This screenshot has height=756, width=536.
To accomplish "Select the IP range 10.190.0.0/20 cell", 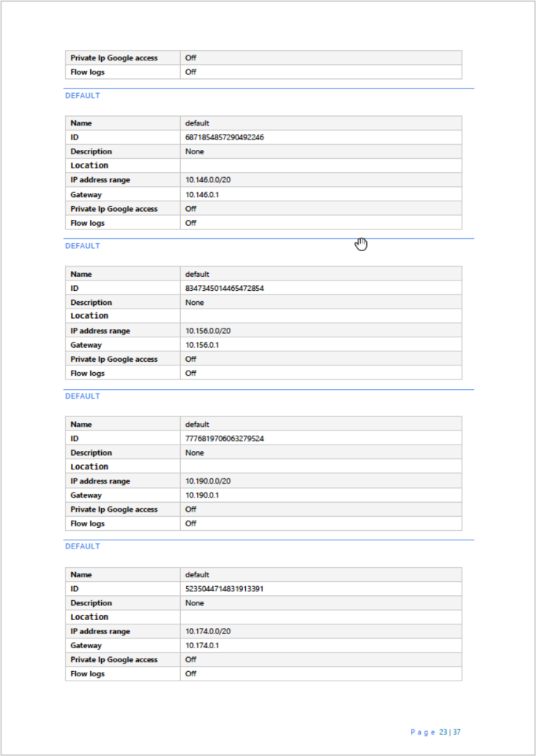I will pos(321,481).
